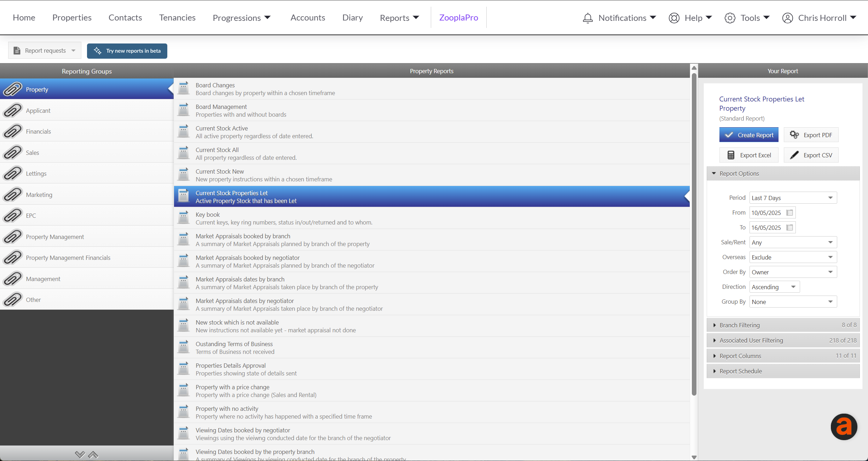Click the report icon for Oustanding Terms of Business
Viewport: 868px width, 461px height.
(x=183, y=347)
